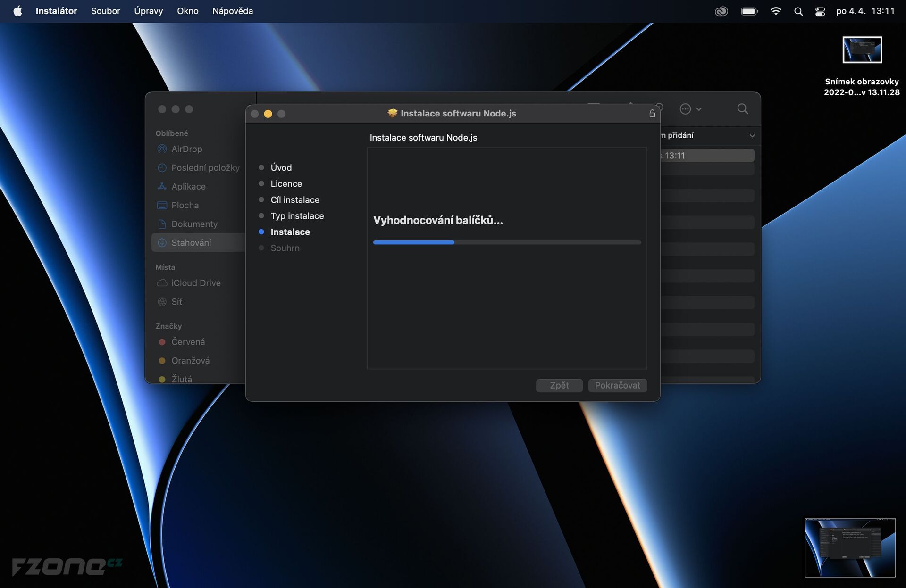Open the Finder action ellipsis menu
The image size is (906, 588).
pyautogui.click(x=690, y=109)
